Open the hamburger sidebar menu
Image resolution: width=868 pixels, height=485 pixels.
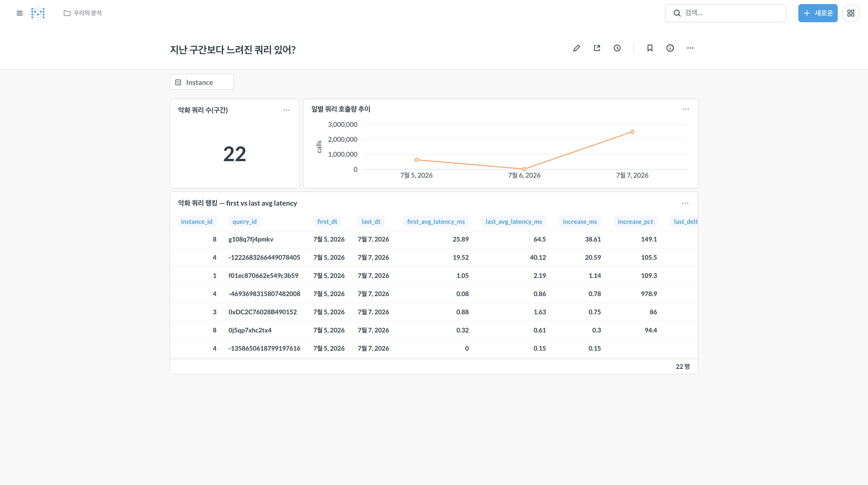(x=19, y=13)
